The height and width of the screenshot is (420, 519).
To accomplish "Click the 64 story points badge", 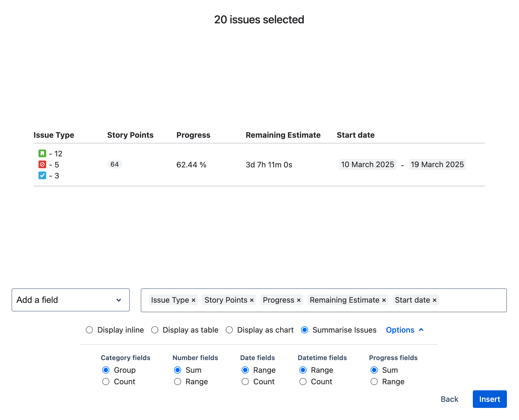I will tap(115, 164).
